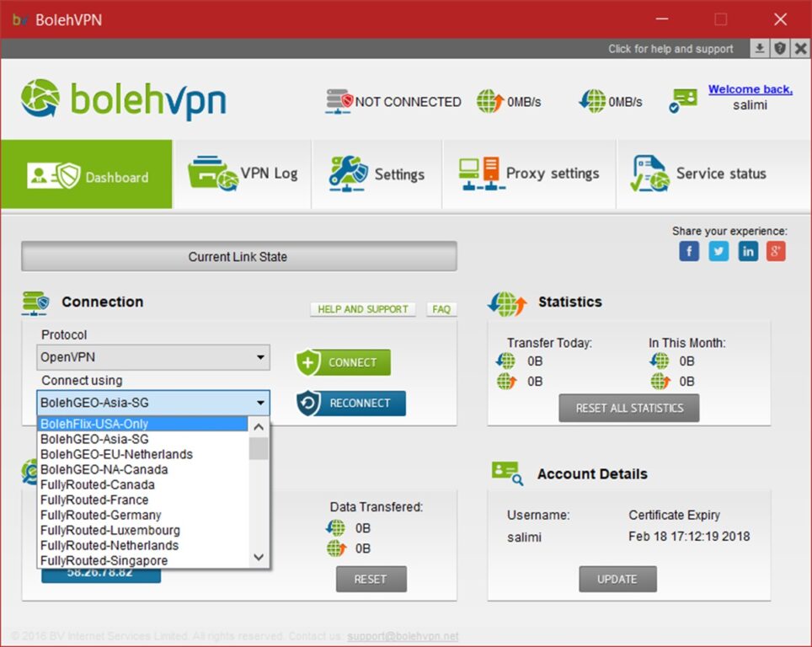Click the Data Transfered upload icon
The width and height of the screenshot is (812, 647).
336,548
